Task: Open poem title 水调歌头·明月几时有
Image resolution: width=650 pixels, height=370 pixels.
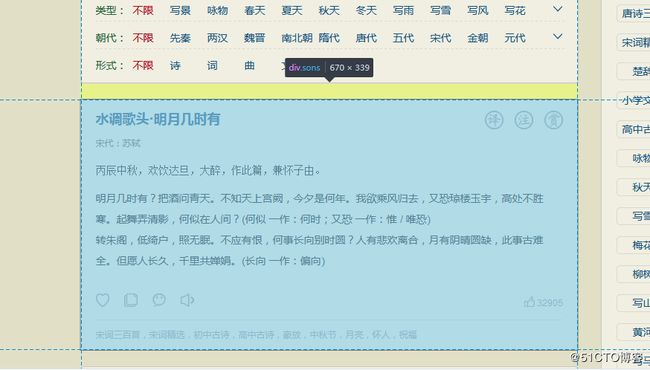Action: coord(158,119)
